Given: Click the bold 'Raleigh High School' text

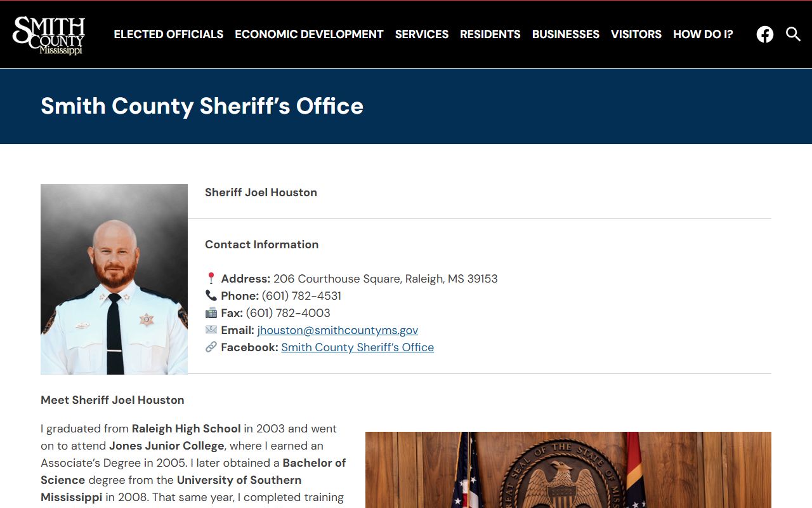Looking at the screenshot, I should point(187,429).
